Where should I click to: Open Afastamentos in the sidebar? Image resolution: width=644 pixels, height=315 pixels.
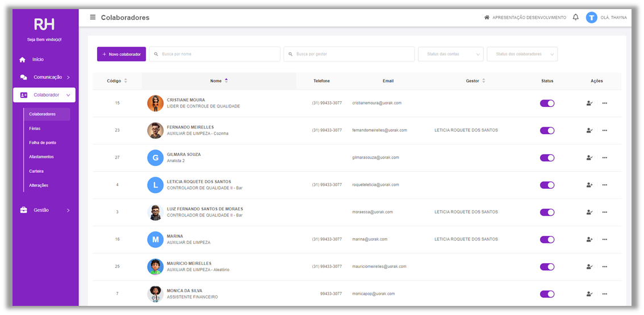pos(41,157)
